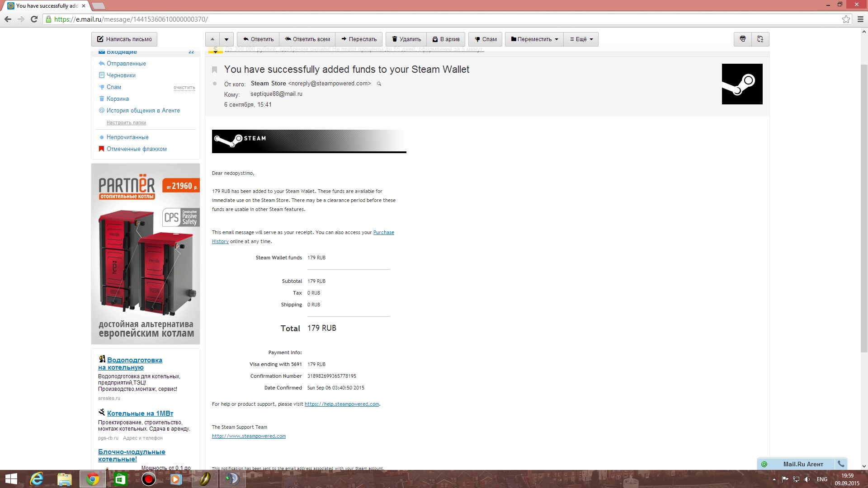Filter by Непрочитанные messages

click(x=127, y=137)
